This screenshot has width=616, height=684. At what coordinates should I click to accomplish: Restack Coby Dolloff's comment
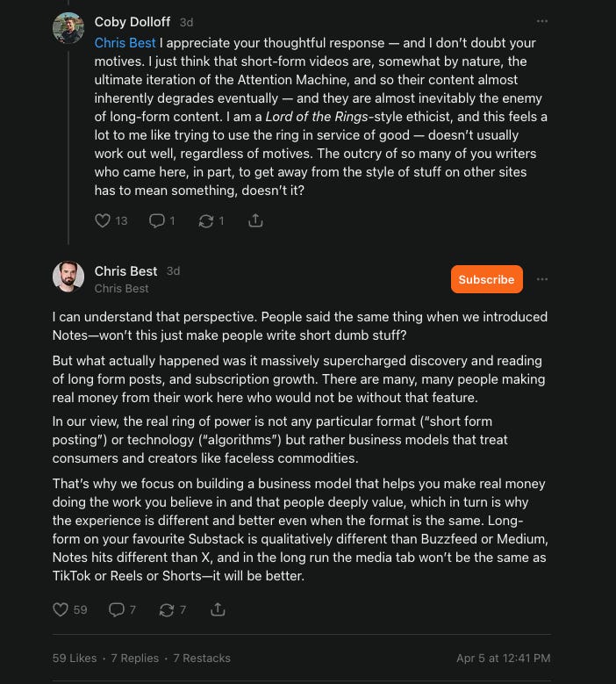pyautogui.click(x=205, y=220)
